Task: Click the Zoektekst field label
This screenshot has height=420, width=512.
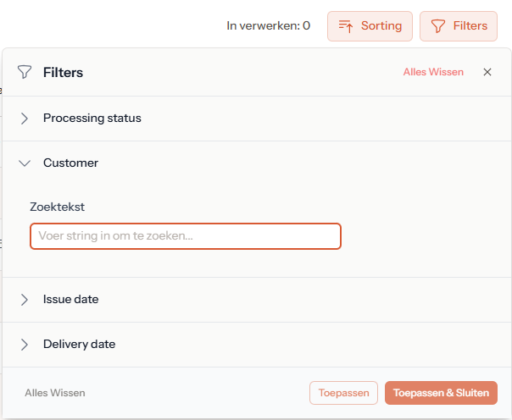Action: 58,207
